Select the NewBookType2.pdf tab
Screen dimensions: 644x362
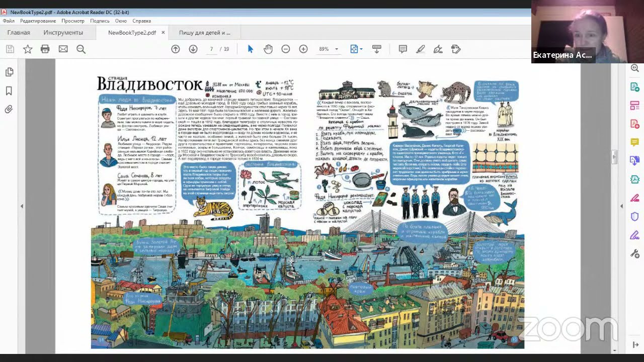coord(132,33)
